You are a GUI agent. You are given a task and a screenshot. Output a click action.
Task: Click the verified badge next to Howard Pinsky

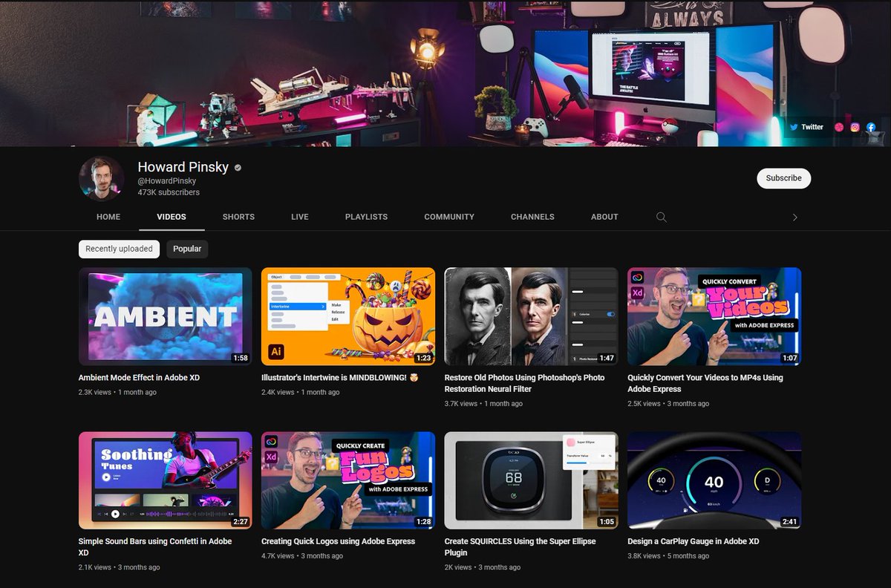point(238,168)
